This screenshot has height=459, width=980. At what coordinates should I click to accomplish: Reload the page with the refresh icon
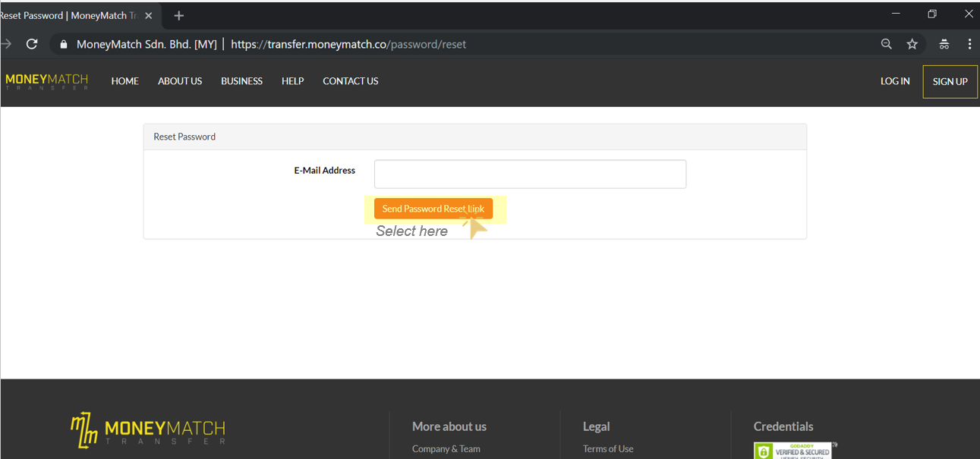pyautogui.click(x=32, y=44)
